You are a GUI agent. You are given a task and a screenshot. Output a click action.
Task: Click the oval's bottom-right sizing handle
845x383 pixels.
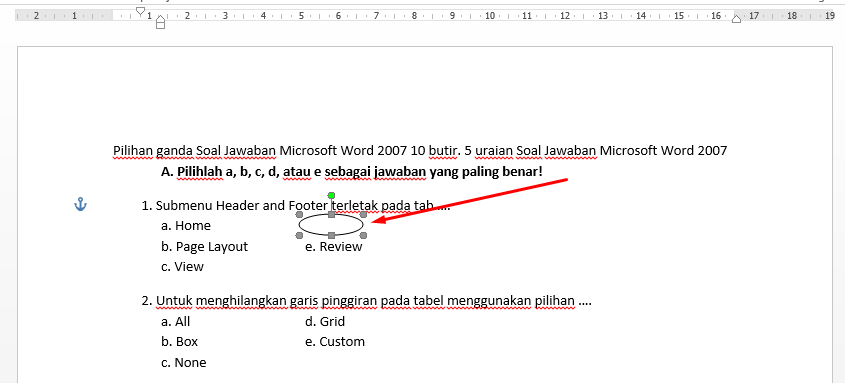(363, 235)
